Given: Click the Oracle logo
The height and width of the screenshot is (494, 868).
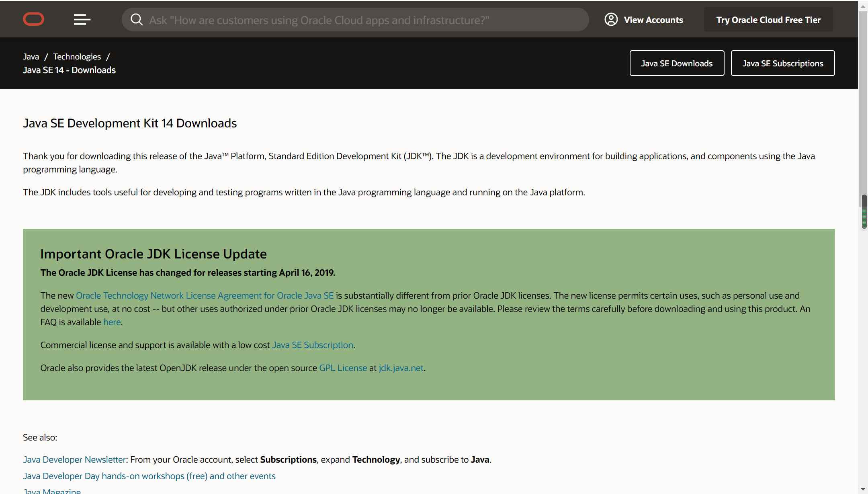Looking at the screenshot, I should click(x=33, y=19).
